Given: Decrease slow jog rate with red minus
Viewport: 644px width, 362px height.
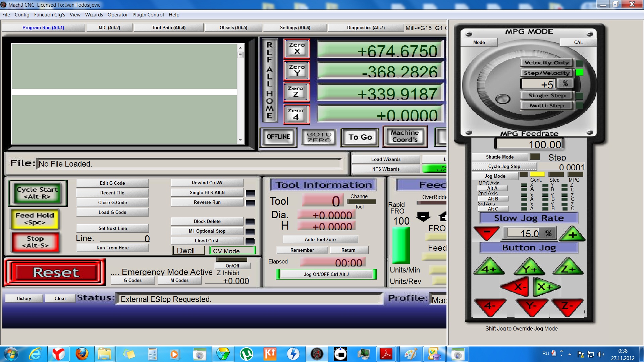Looking at the screenshot, I should coord(486,233).
